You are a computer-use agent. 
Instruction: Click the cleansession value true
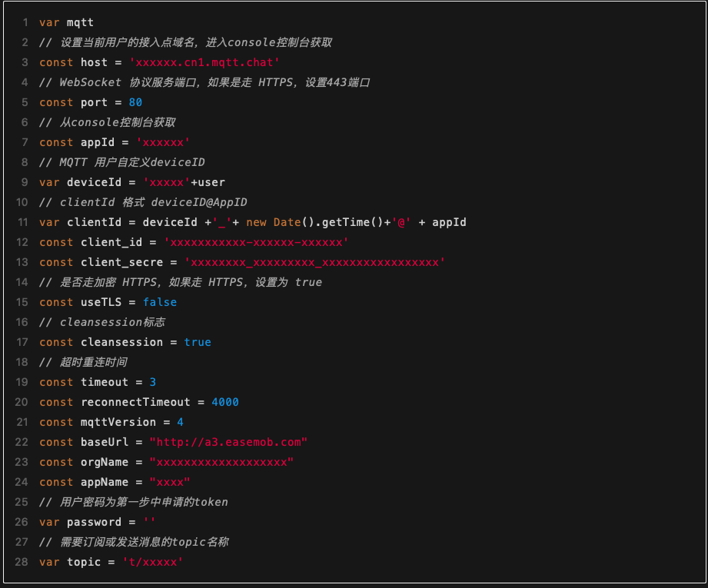coord(198,342)
